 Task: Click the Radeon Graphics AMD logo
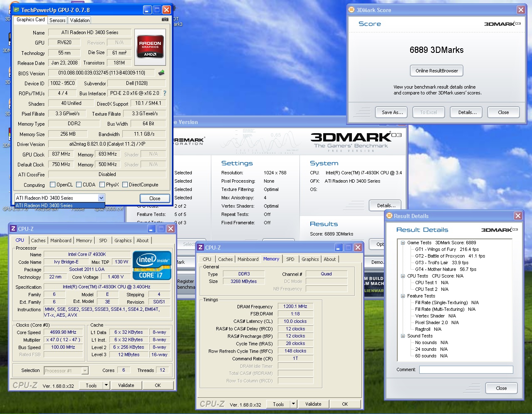point(150,47)
